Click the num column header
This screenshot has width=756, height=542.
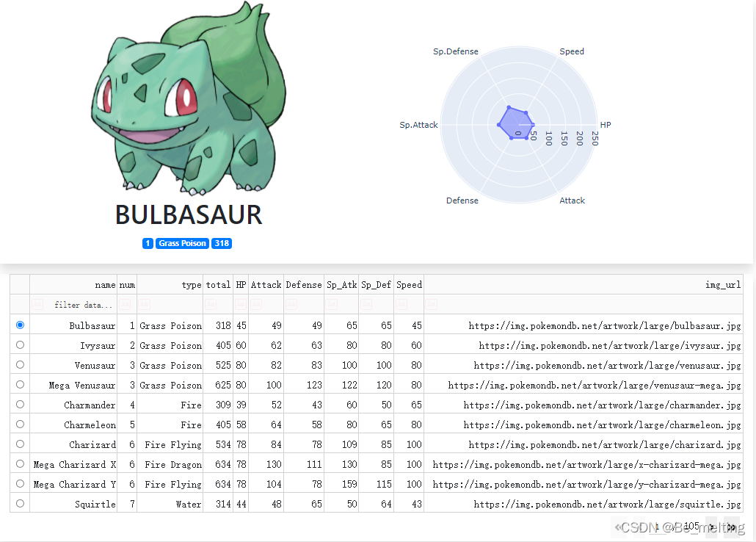point(127,285)
